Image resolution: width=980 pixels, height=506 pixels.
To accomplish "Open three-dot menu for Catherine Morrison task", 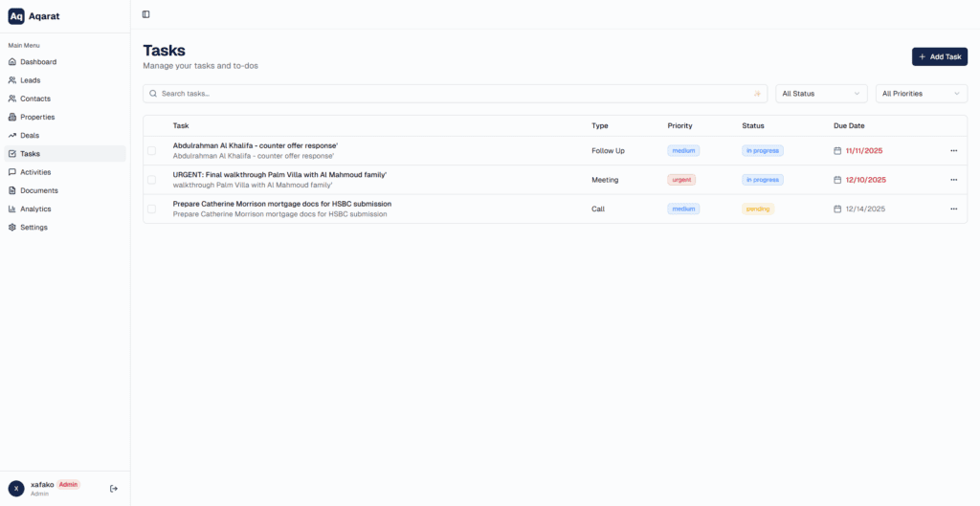I will [953, 209].
